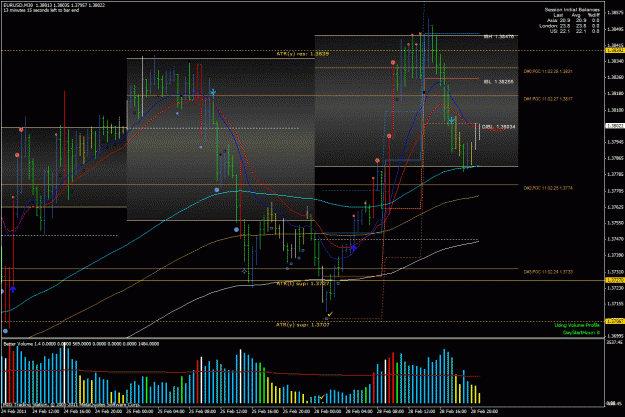
Task: Select the London row in session balances
Action: 569,26
